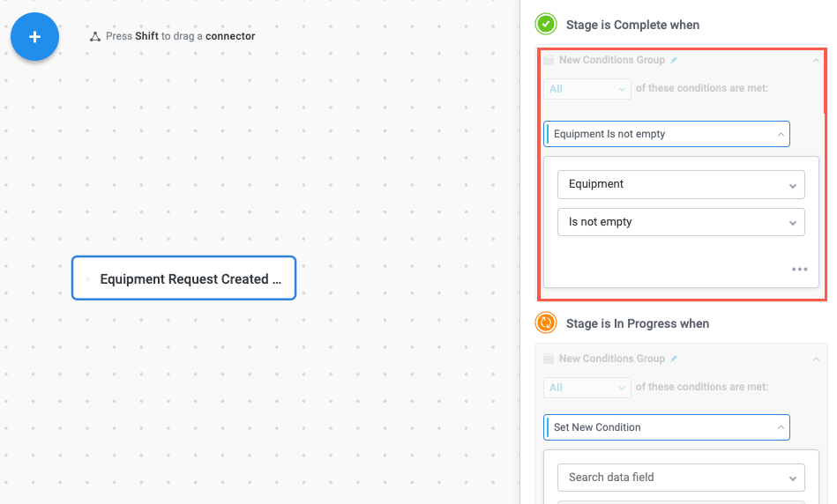Click folder icon in In Progress conditions group

pyautogui.click(x=549, y=359)
